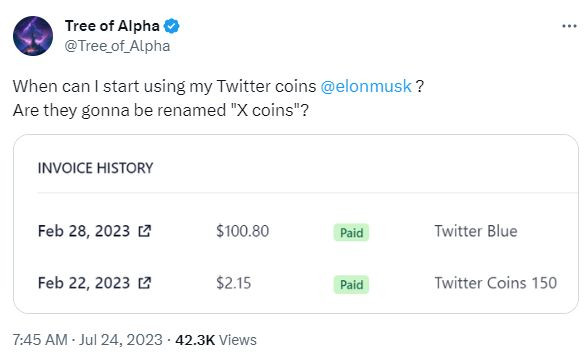Click the Twitter Coins 150 description
This screenshot has width=585, height=360.
(495, 283)
